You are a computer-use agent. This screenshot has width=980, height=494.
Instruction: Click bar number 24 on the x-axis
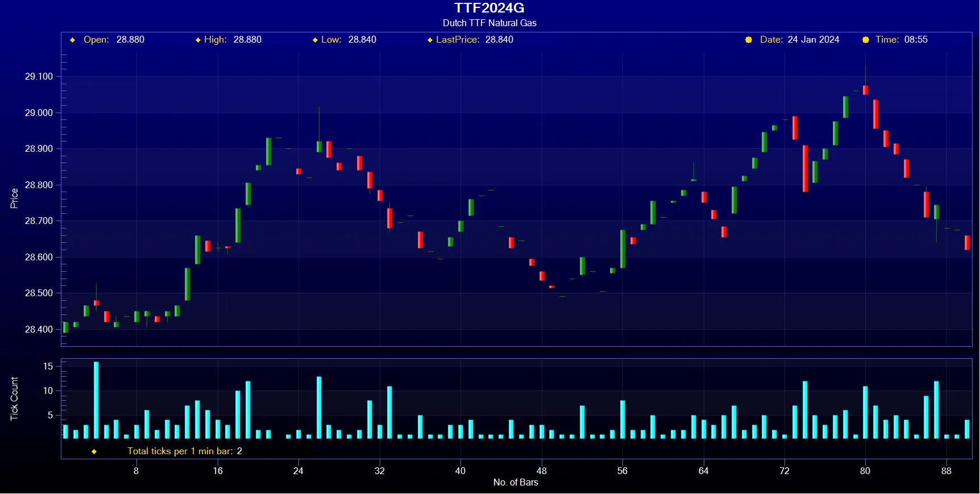[x=298, y=471]
